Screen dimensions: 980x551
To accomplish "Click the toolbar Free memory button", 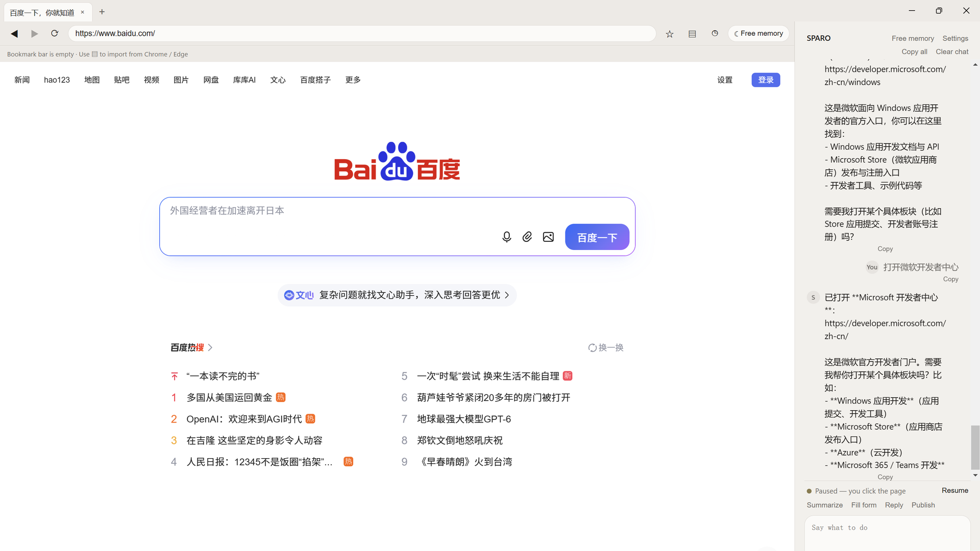I will (x=758, y=34).
